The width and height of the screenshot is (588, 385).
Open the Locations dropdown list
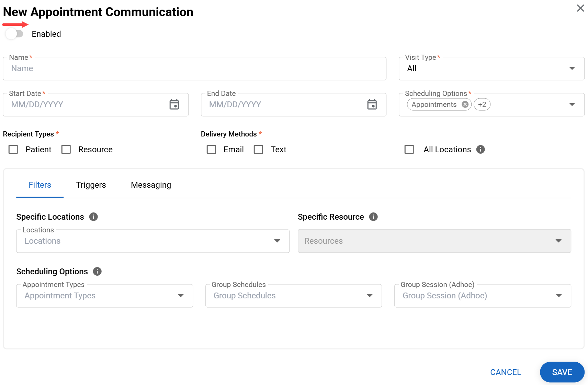(152, 241)
